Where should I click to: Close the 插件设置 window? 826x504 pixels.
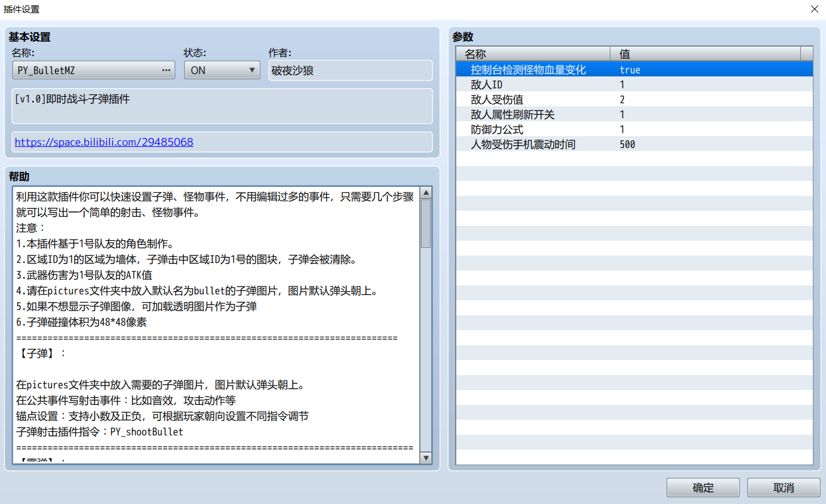[814, 9]
